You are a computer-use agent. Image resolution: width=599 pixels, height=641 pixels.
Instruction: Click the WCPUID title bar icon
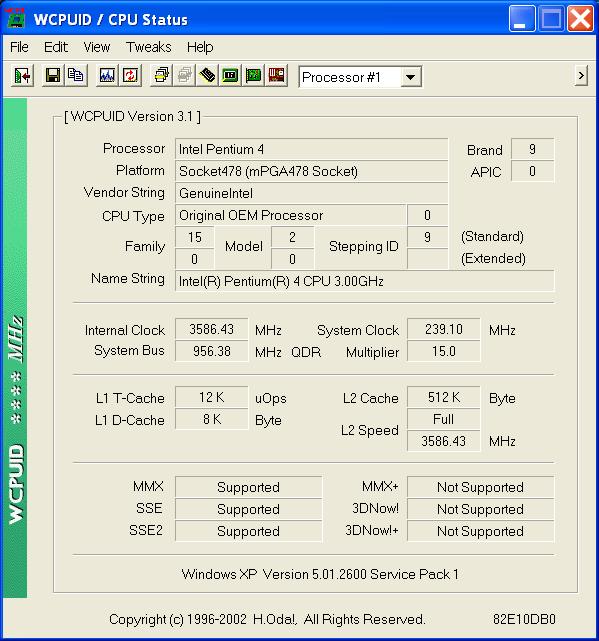[16, 18]
